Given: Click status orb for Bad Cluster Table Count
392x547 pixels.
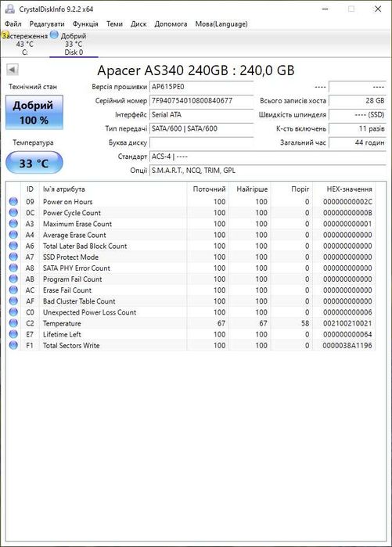Looking at the screenshot, I should (x=13, y=300).
